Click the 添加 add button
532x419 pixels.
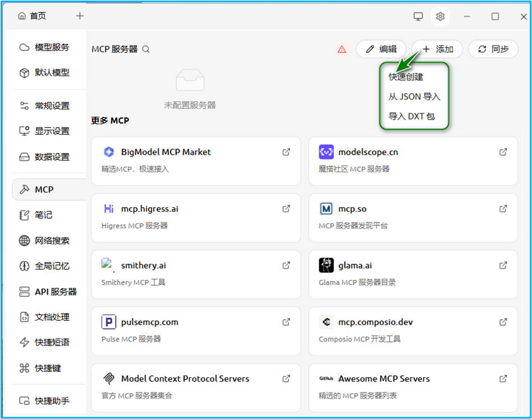pyautogui.click(x=437, y=49)
